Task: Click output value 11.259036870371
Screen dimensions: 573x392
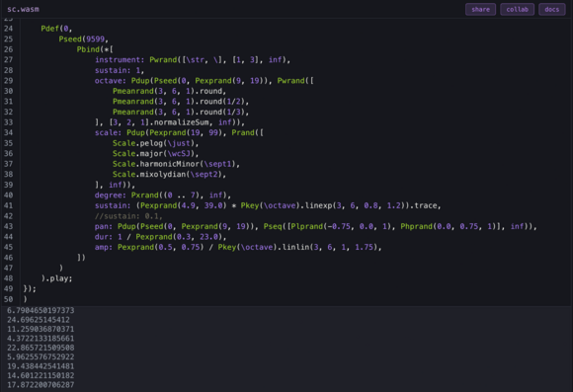Action: click(x=41, y=329)
